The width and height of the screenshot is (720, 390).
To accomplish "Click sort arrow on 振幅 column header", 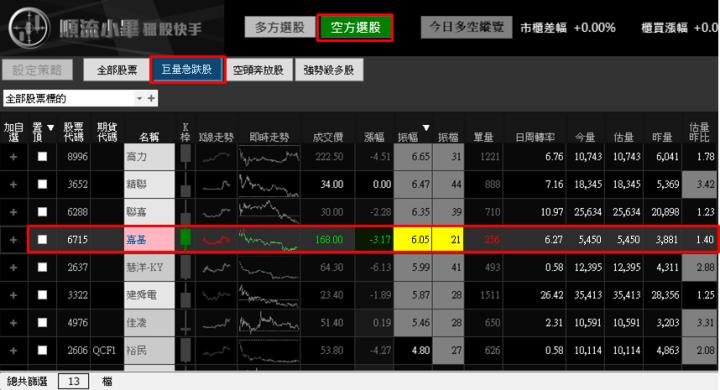I will (426, 128).
